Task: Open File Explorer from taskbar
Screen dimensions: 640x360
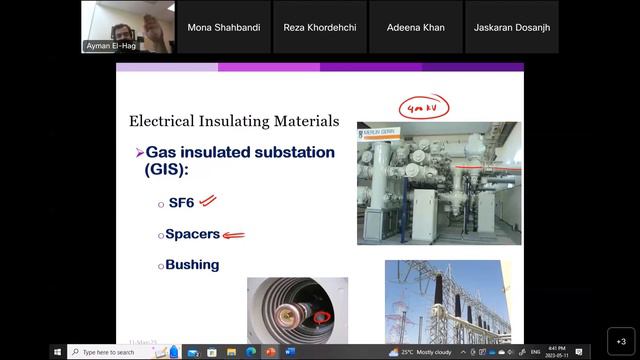Action: tap(231, 352)
